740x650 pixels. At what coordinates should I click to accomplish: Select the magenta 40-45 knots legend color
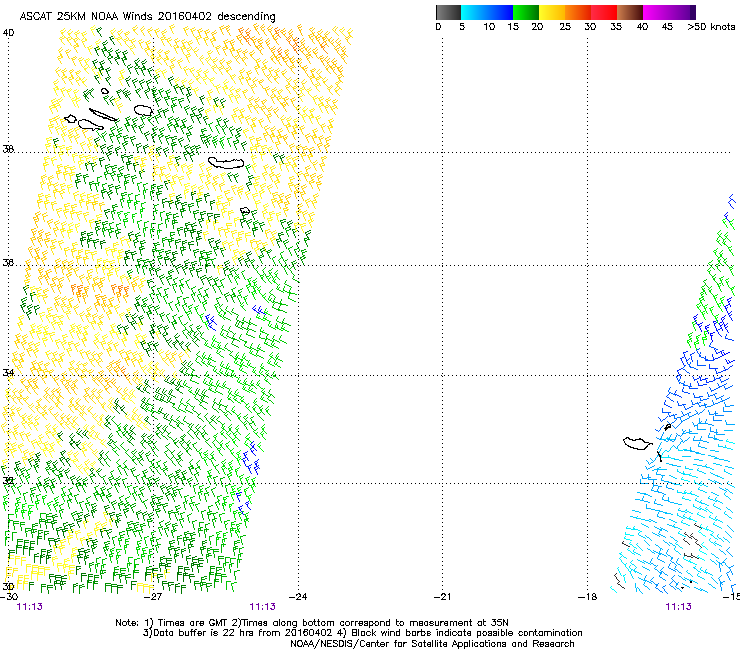point(656,12)
